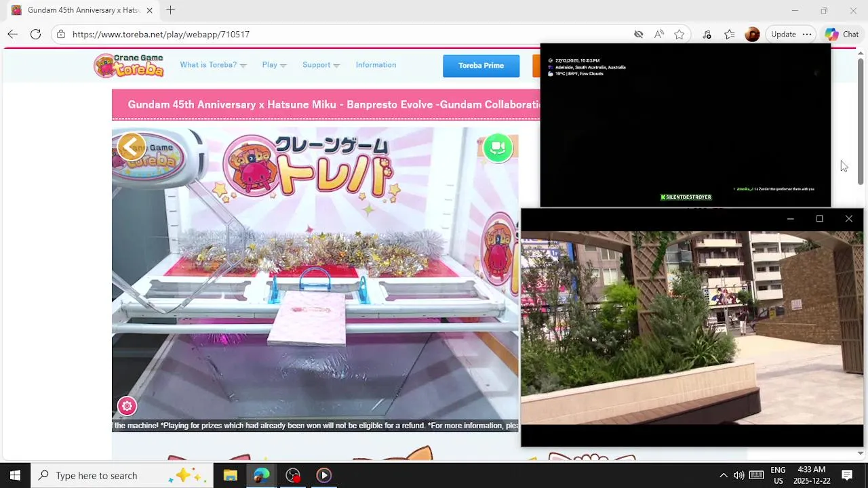This screenshot has height=488, width=868.
Task: Click the Toreba Prime button
Action: click(x=481, y=66)
